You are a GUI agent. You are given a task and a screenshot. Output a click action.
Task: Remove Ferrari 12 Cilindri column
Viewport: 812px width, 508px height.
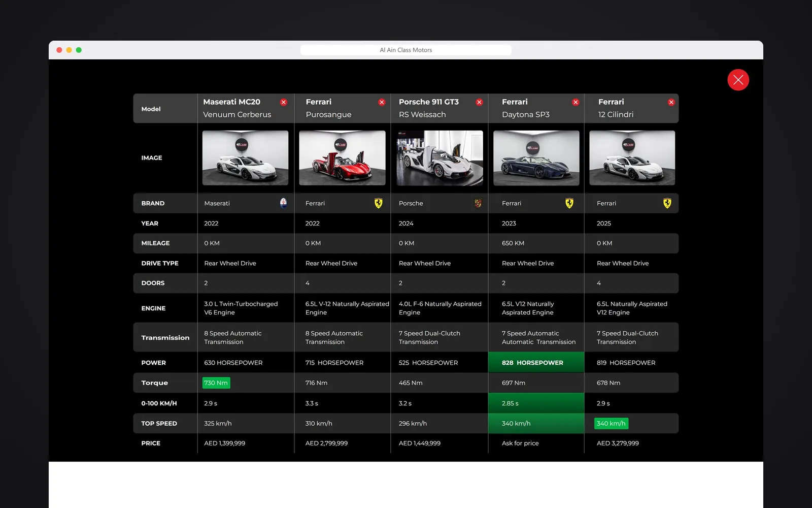671,102
